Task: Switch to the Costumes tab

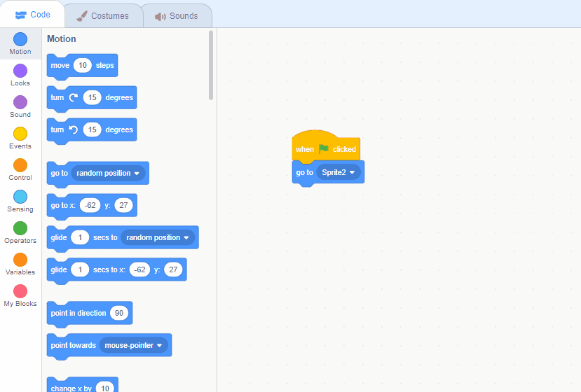Action: pyautogui.click(x=103, y=16)
